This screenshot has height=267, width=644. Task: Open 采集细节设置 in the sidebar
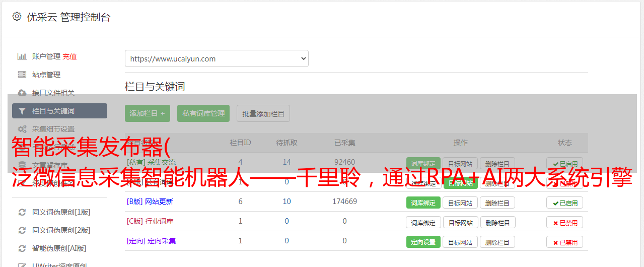coord(53,129)
